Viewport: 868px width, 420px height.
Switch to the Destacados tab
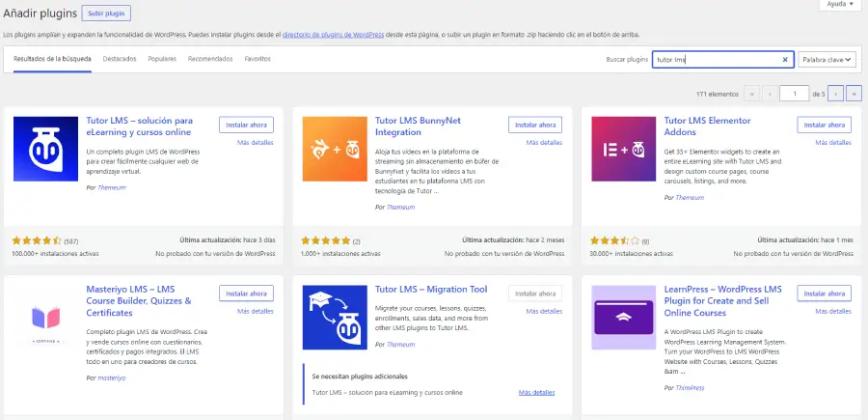click(120, 59)
